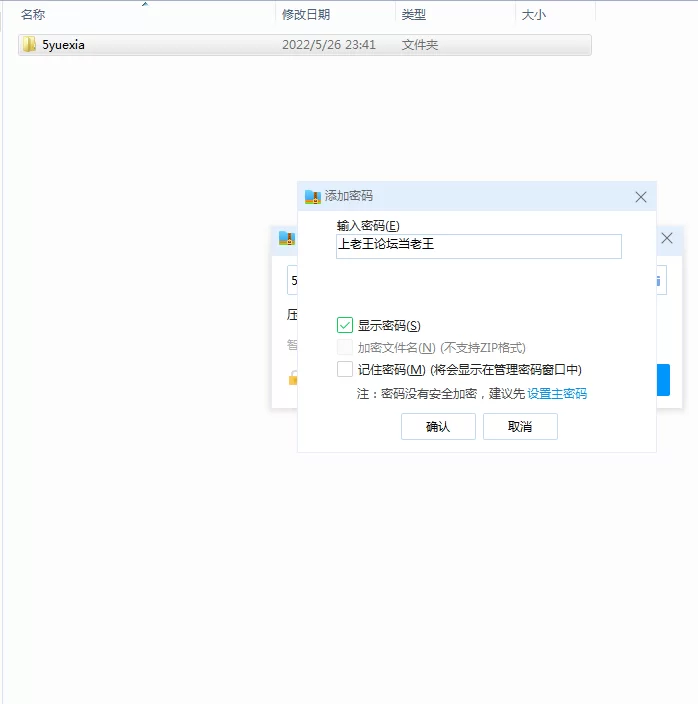Sort by the 类型 column header
The height and width of the screenshot is (704, 698).
point(413,15)
